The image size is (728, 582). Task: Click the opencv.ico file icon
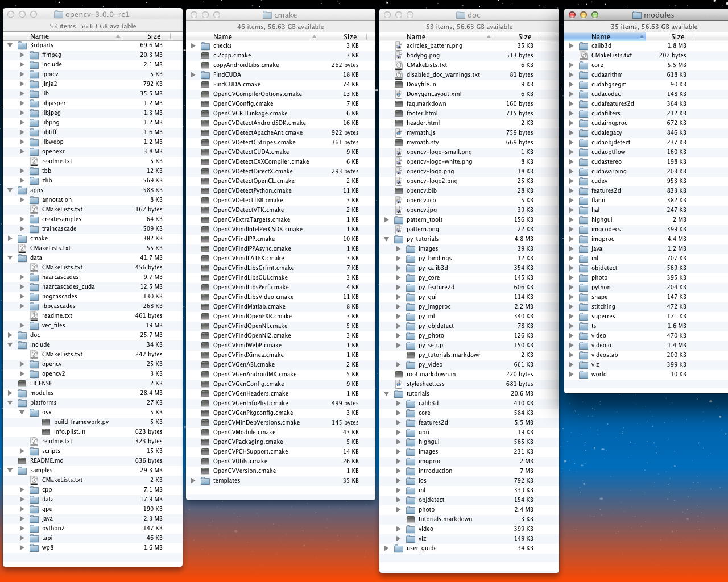(x=399, y=201)
